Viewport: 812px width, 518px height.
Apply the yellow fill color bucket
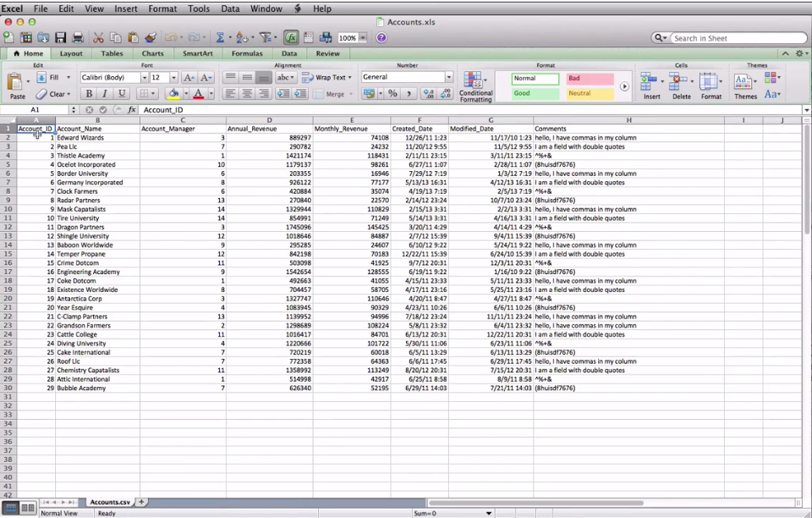[x=173, y=93]
